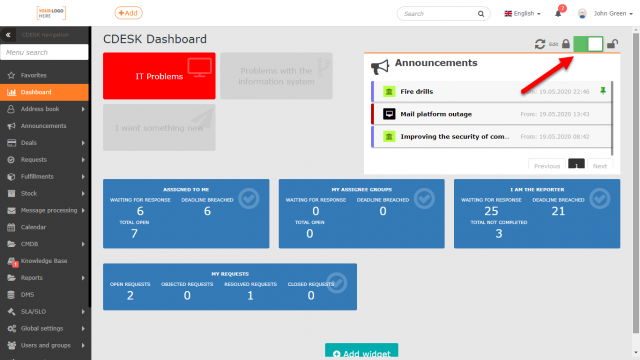Go to Next announcements page
The image size is (640, 360).
600,164
